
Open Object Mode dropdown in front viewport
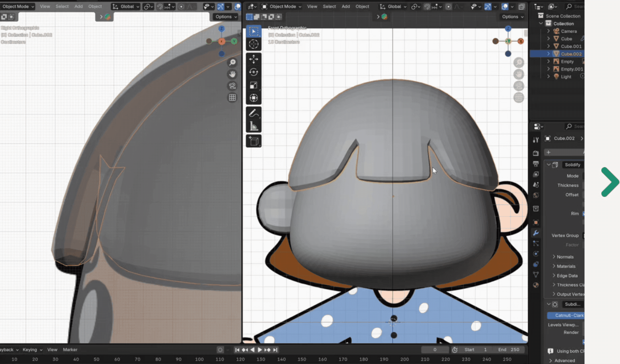[282, 6]
